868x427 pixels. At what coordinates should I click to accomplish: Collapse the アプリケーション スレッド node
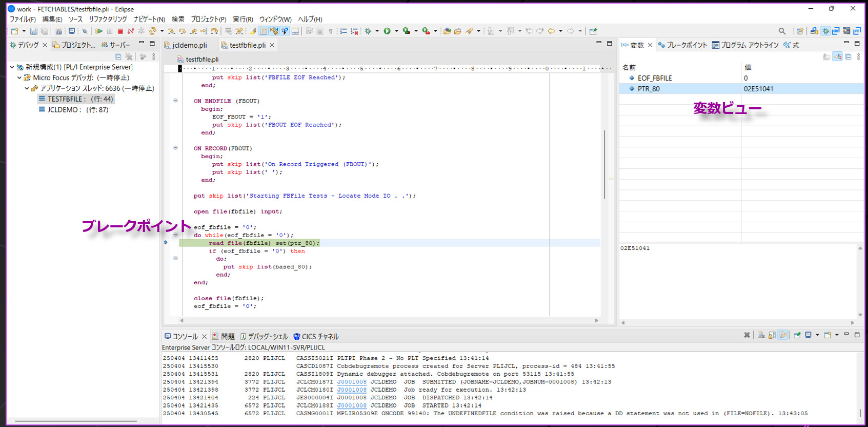pyautogui.click(x=27, y=88)
